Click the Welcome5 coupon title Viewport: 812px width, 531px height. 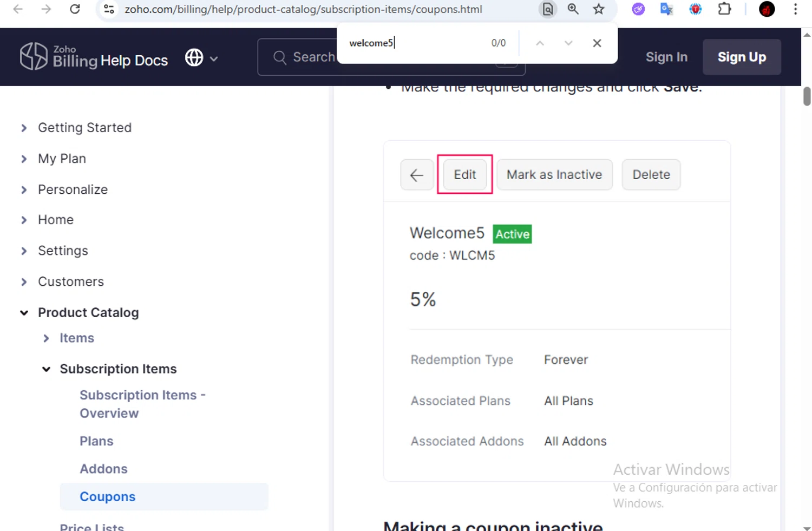pos(447,233)
